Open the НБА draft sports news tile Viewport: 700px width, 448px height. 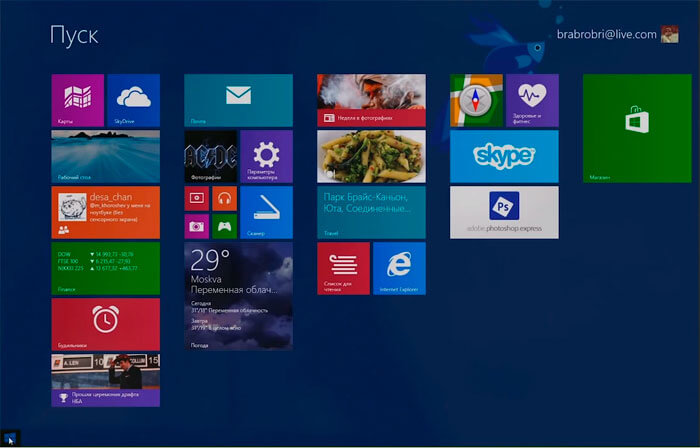105,381
